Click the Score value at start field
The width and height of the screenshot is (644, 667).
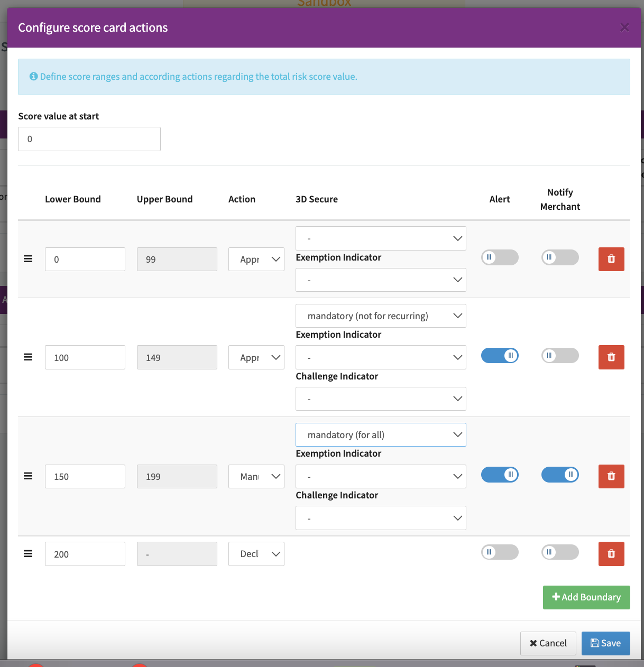tap(89, 139)
